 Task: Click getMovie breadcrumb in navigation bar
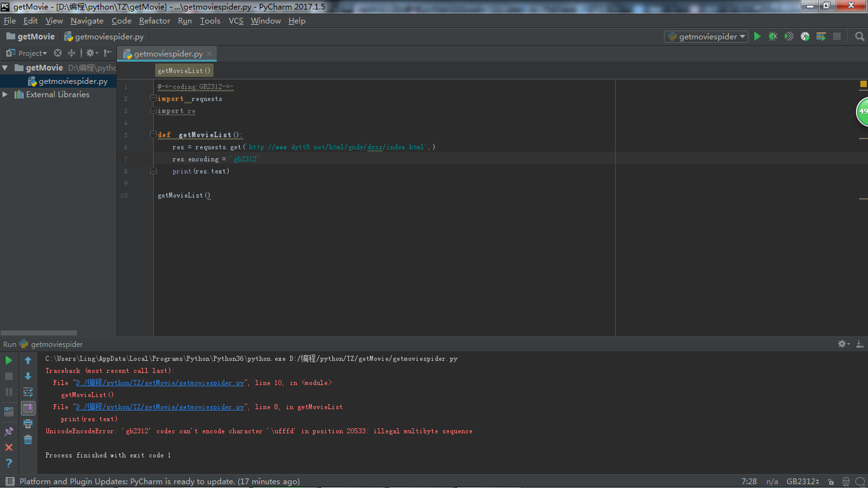[31, 37]
